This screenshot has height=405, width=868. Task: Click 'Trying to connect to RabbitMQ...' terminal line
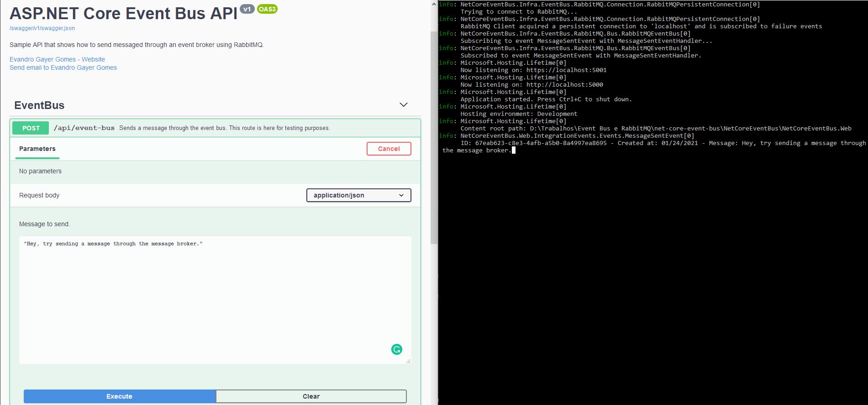(x=519, y=12)
